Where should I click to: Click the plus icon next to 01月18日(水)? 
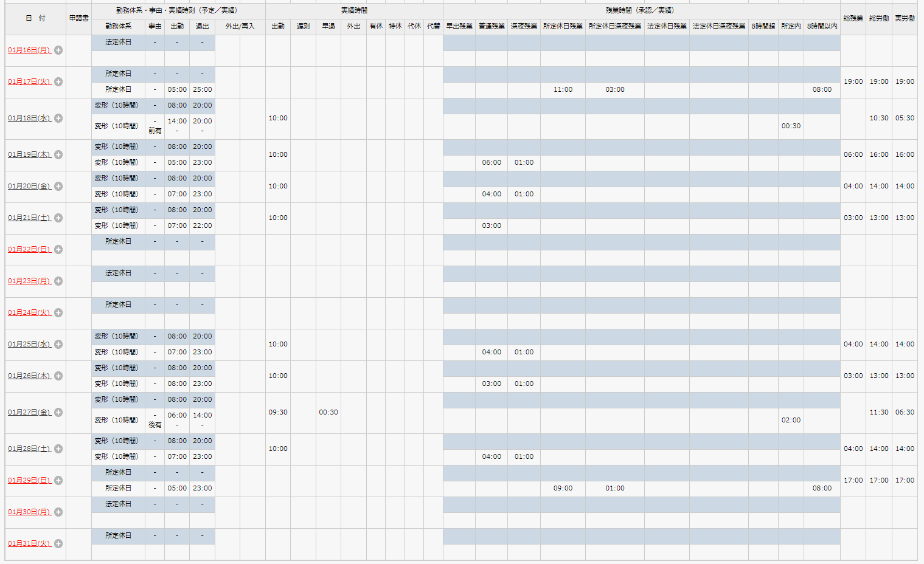(x=58, y=119)
